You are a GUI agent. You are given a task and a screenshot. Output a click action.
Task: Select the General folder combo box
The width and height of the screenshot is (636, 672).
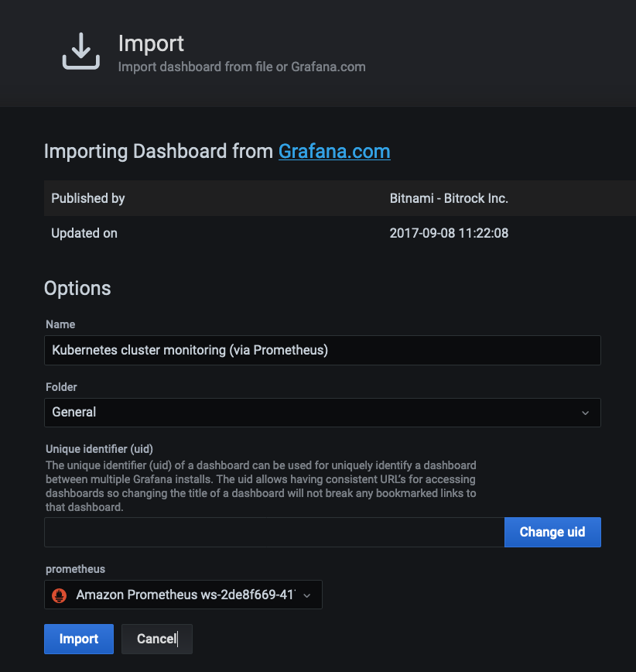322,413
